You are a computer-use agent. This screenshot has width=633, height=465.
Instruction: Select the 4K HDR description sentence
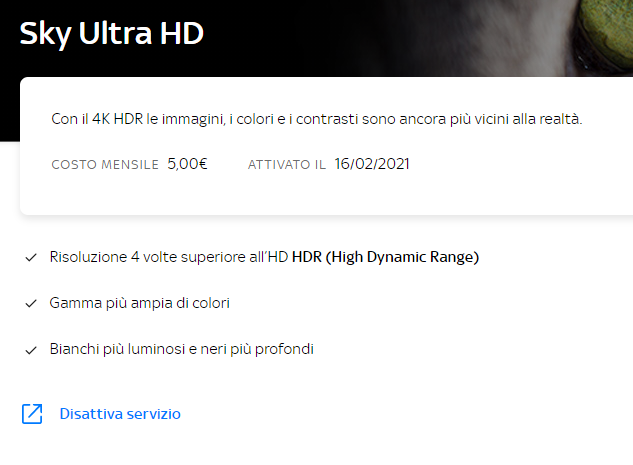tap(316, 119)
